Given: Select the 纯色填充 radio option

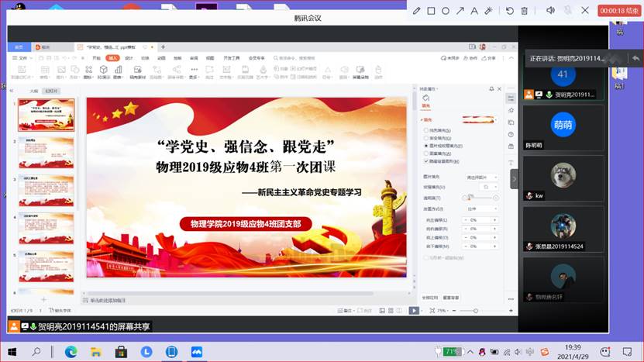Looking at the screenshot, I should (x=425, y=130).
